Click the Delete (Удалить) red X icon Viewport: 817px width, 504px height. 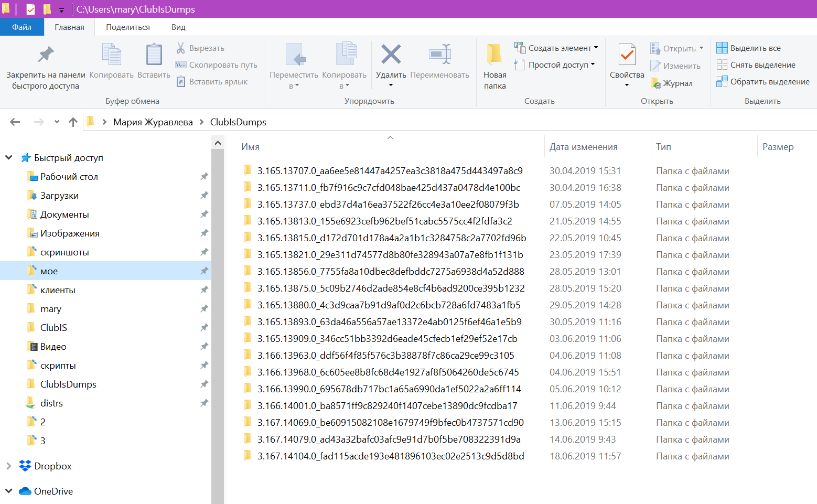point(391,54)
